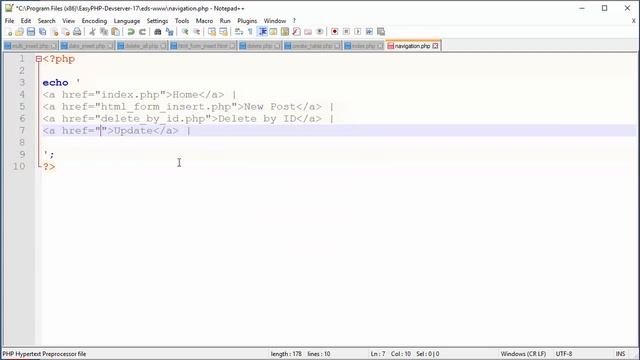This screenshot has height=360, width=640.
Task: Open the Macro menu
Action: (204, 20)
